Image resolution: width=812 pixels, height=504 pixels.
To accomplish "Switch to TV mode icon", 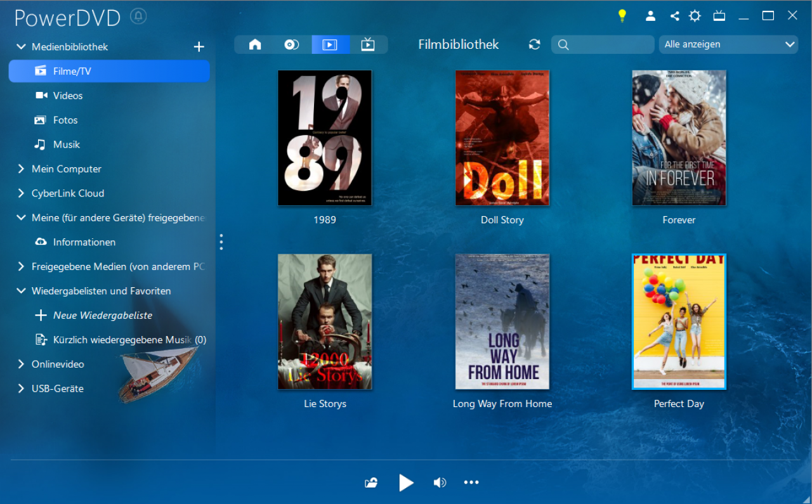I will tap(719, 16).
